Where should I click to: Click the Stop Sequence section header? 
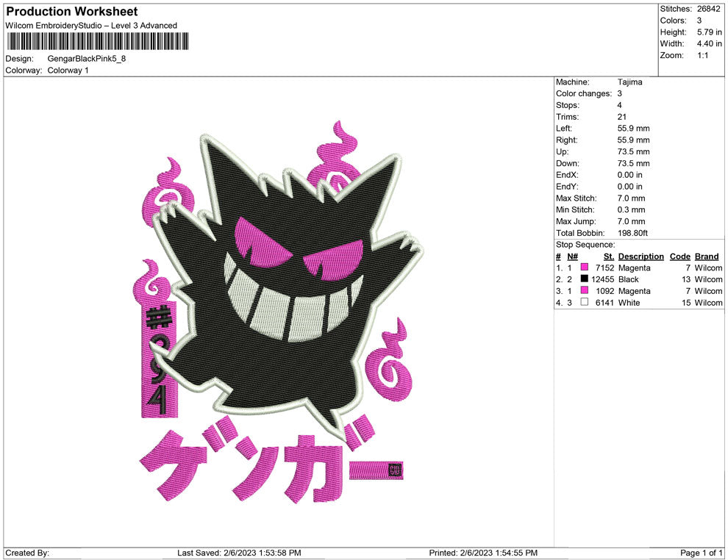coord(585,245)
